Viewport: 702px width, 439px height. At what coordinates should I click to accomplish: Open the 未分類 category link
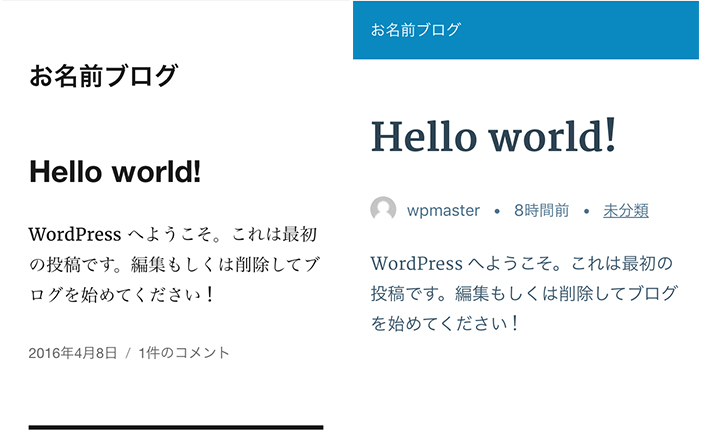(626, 210)
